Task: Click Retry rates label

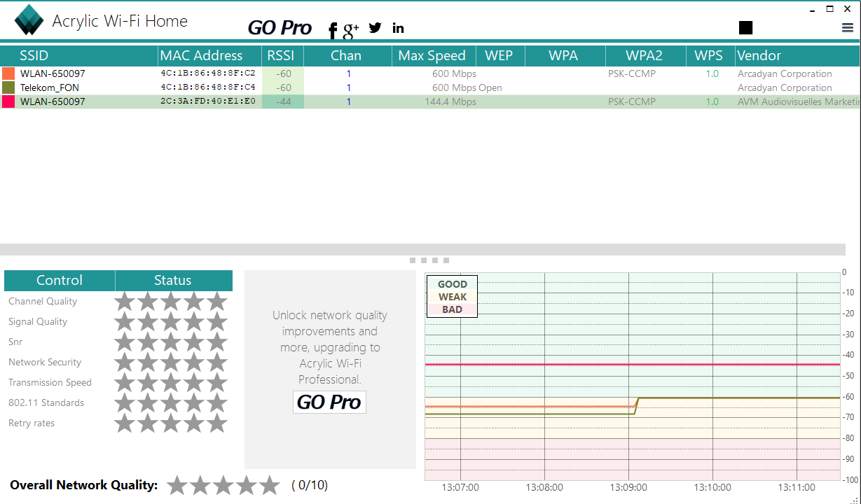Action: click(x=32, y=423)
